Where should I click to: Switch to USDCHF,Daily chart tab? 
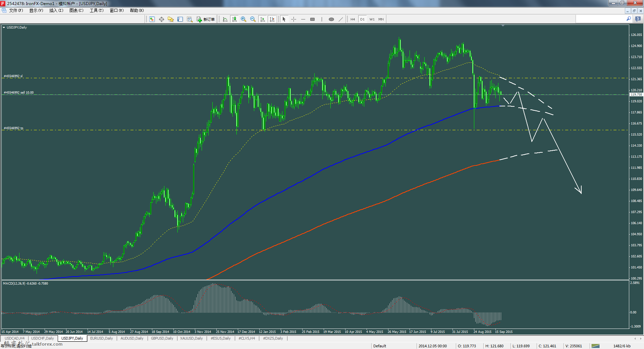point(43,338)
